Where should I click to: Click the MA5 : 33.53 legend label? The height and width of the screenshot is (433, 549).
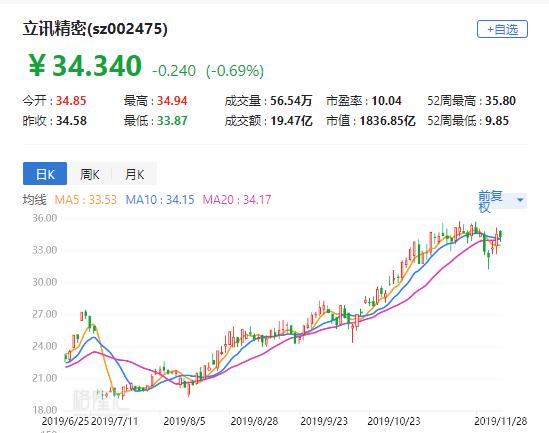coord(85,200)
